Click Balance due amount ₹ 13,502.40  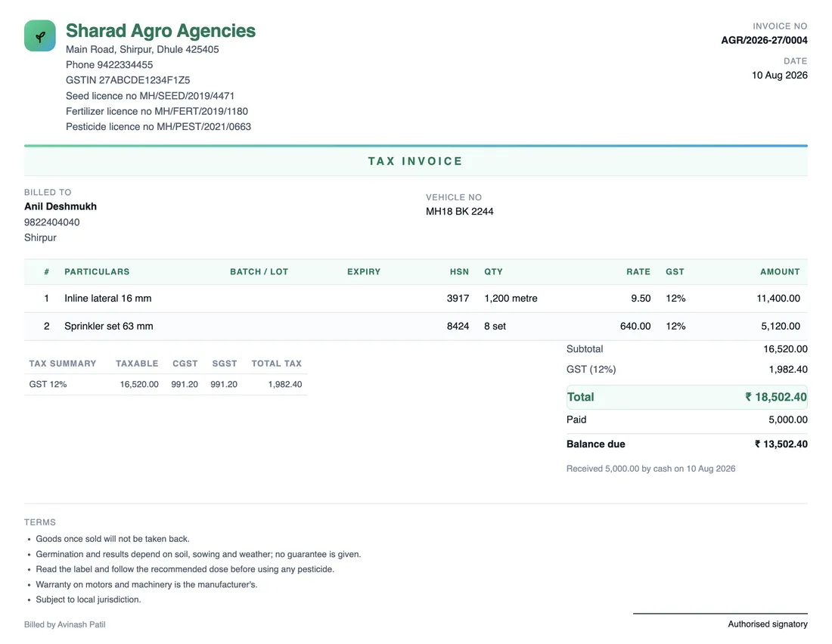point(781,444)
